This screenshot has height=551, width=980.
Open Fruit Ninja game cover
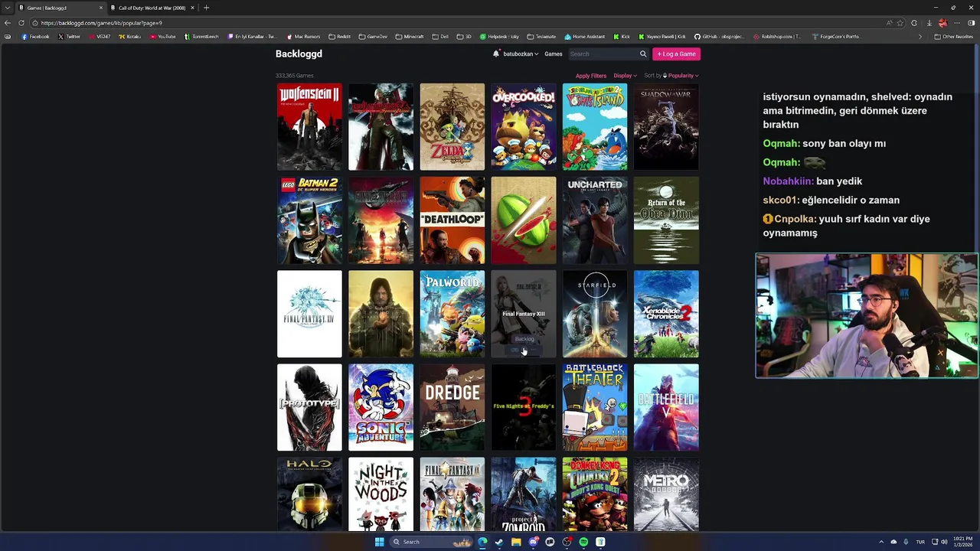coord(524,220)
